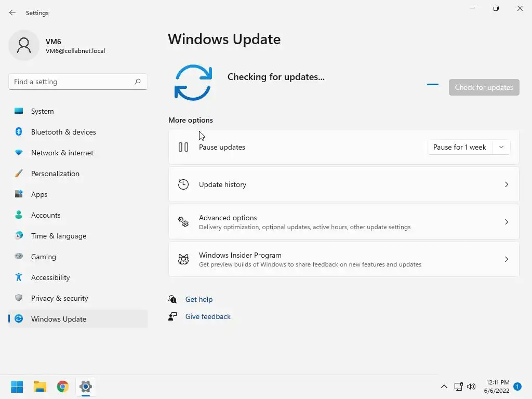Open Bluetooth & devices settings

78,131
